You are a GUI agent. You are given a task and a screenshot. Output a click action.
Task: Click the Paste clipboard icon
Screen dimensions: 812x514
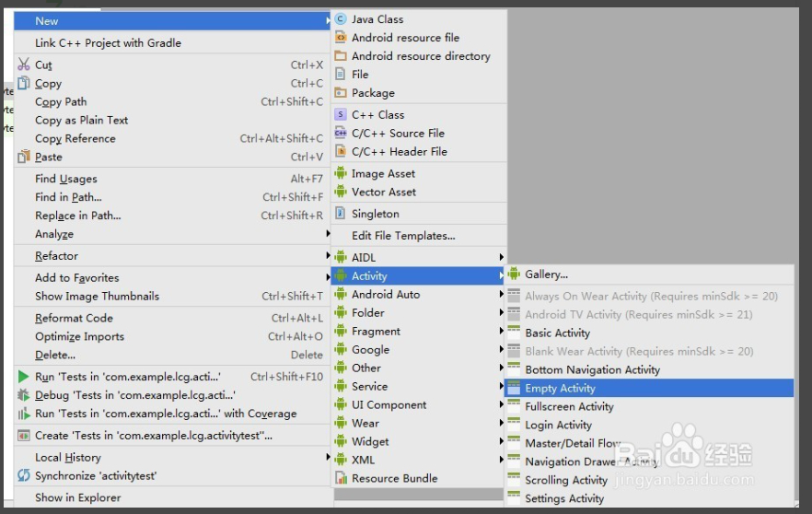tap(24, 158)
